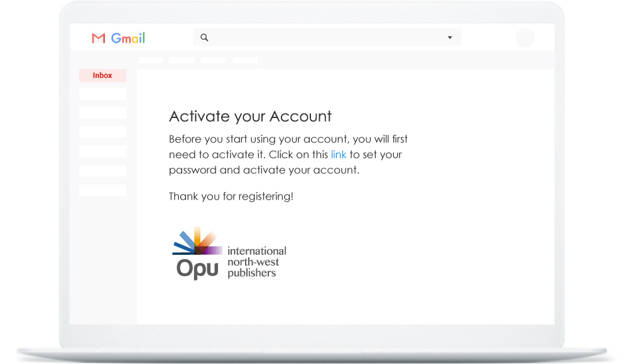Open the search options dropdown arrow
This screenshot has width=627, height=364.
[x=450, y=38]
